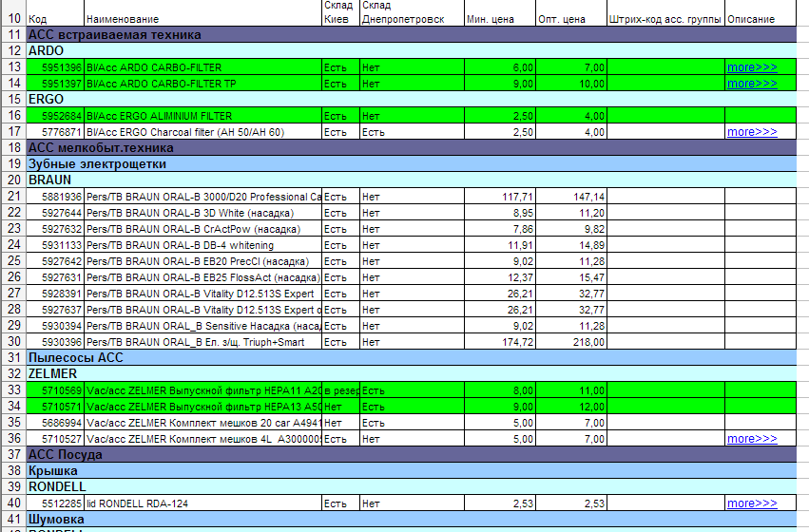
Task: Open more>>> link for ARDO CARBO-FILTER TP
Action: [752, 84]
